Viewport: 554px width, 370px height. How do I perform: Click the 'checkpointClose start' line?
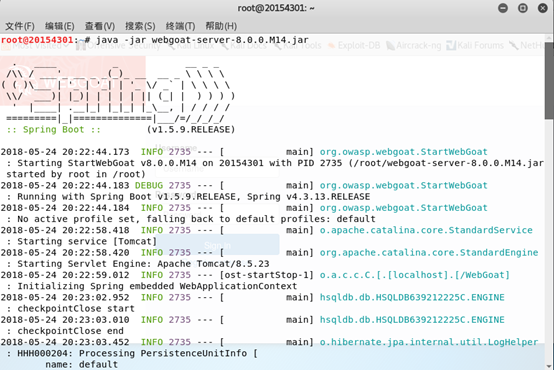70,309
